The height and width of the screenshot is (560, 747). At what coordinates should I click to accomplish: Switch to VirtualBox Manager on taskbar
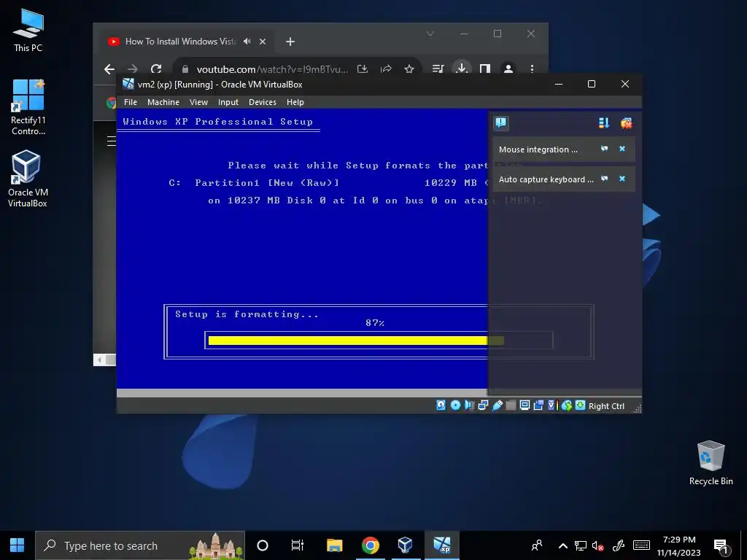[x=405, y=545]
